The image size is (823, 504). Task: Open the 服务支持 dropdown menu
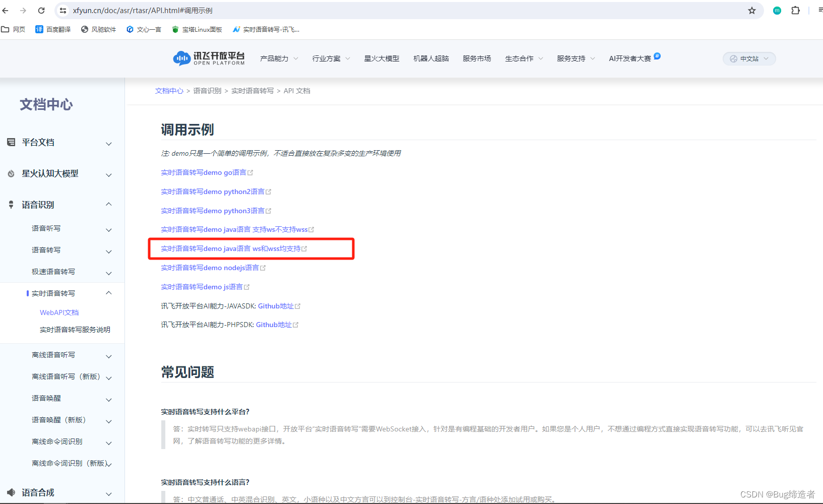point(576,58)
